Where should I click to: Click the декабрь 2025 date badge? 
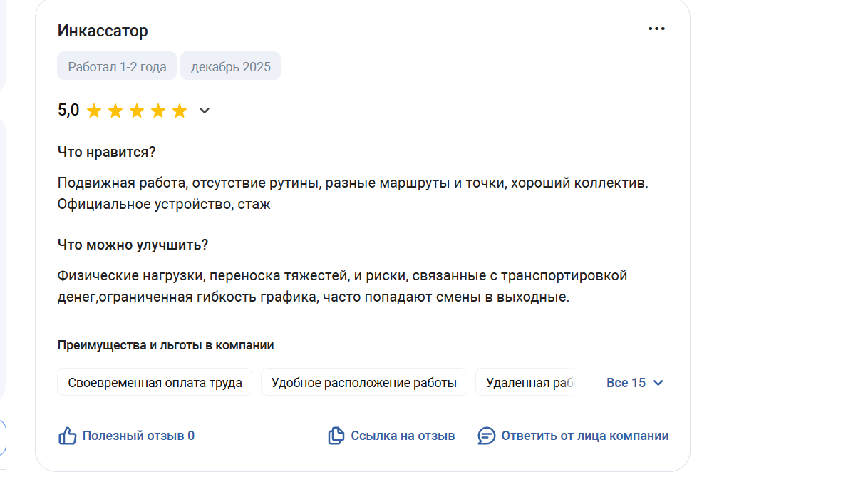(230, 66)
